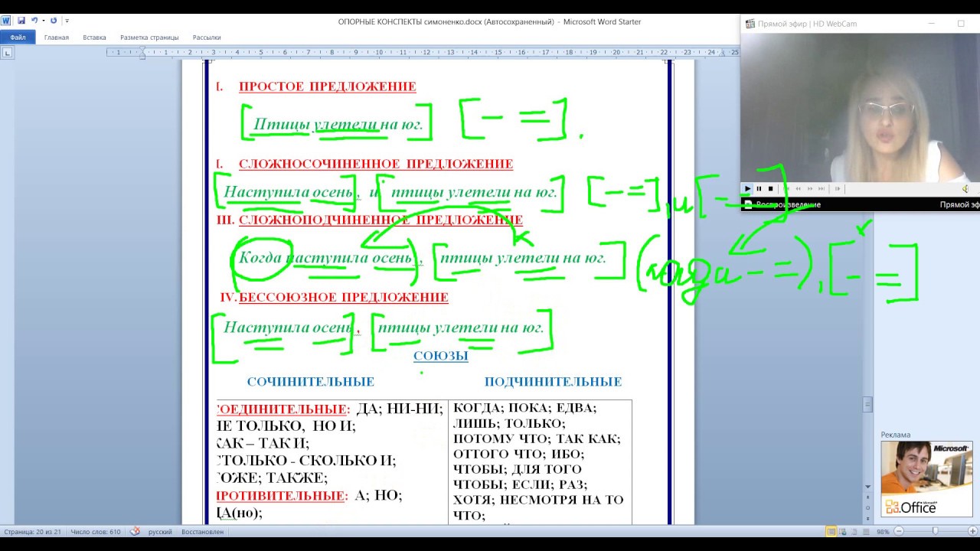Toggle the ruler tab stop selector
This screenshot has height=551, width=980.
pyautogui.click(x=7, y=53)
